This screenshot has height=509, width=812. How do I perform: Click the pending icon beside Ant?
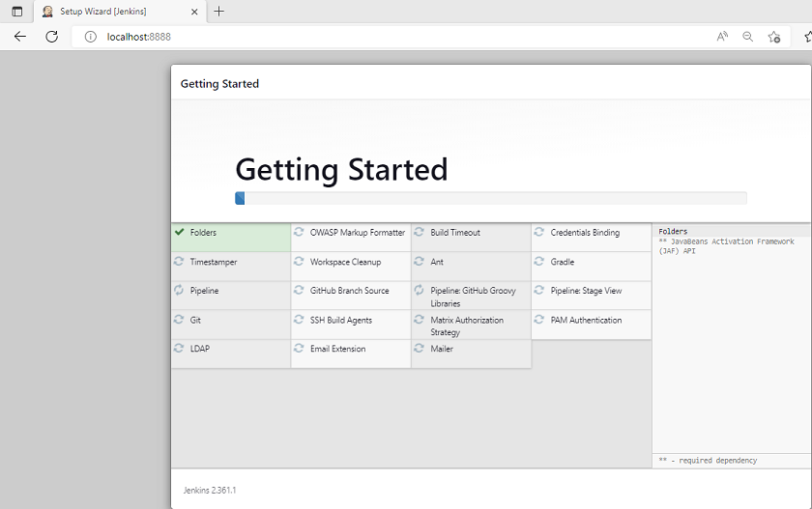[x=419, y=261]
